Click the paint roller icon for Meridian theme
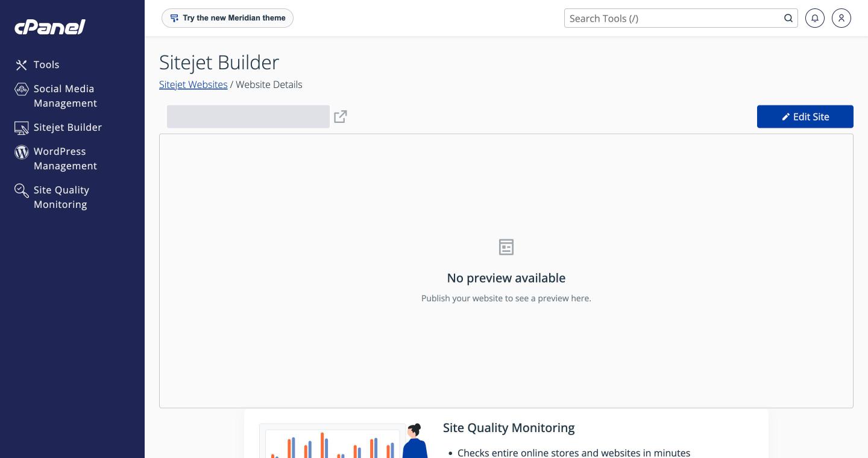The height and width of the screenshot is (458, 868). point(174,18)
